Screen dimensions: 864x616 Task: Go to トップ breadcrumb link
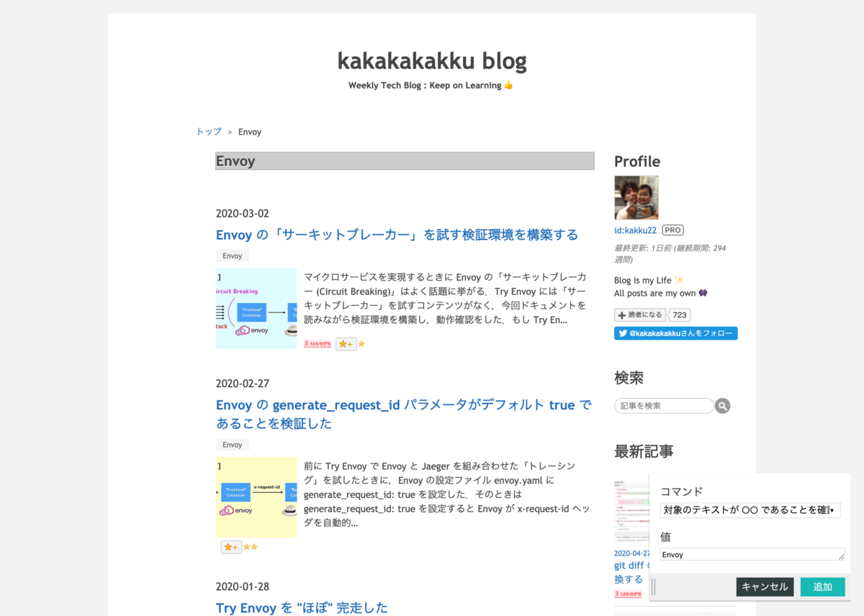click(209, 132)
